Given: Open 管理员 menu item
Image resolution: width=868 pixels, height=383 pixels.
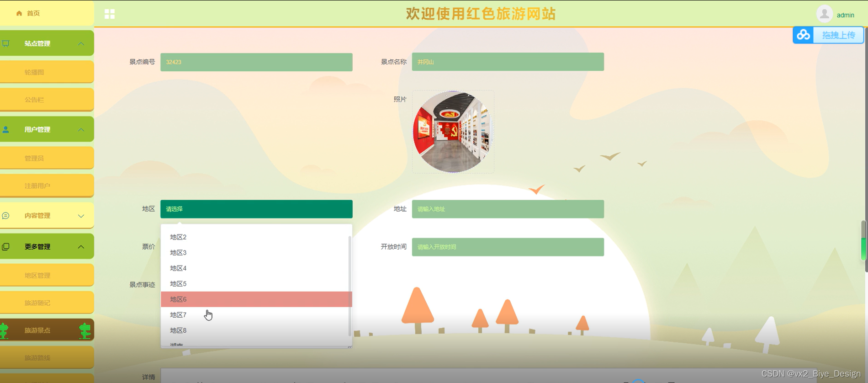Looking at the screenshot, I should tap(47, 158).
